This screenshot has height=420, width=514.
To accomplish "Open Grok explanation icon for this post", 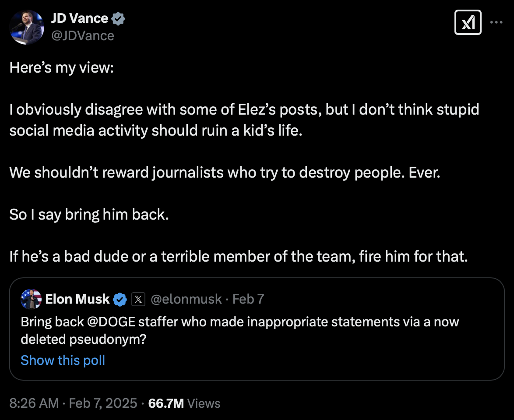I will click(x=468, y=22).
